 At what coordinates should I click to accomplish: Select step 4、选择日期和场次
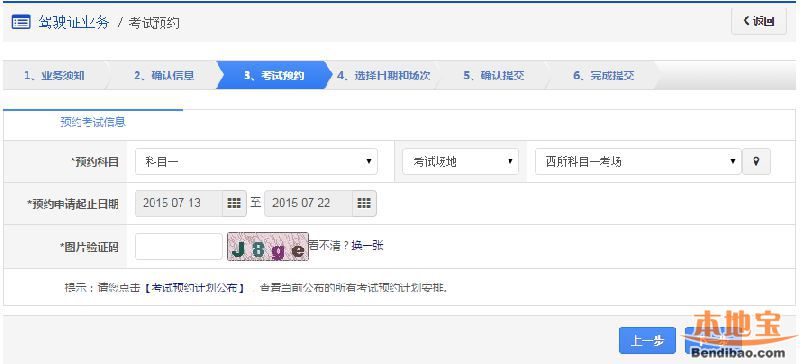point(383,76)
